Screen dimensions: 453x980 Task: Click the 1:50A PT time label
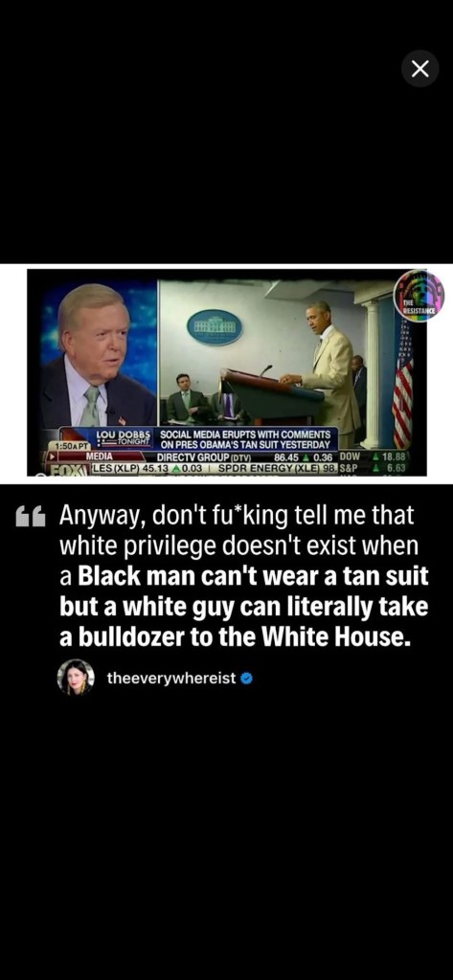click(x=70, y=446)
